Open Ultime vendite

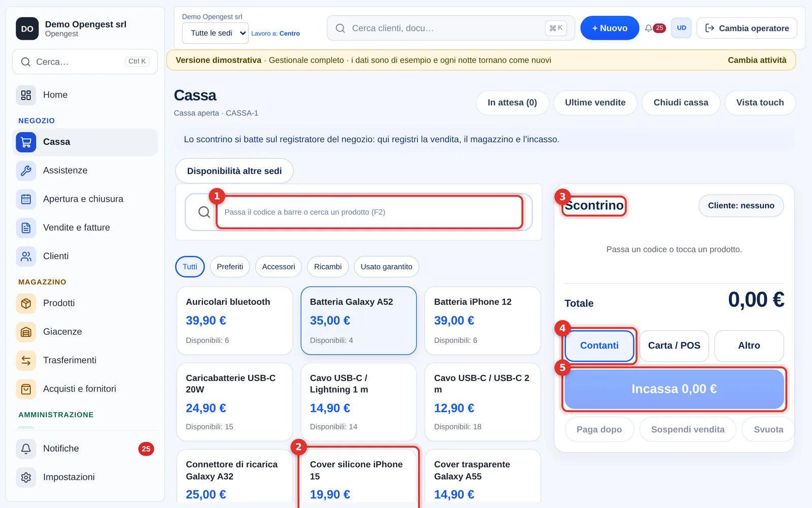[x=595, y=103]
